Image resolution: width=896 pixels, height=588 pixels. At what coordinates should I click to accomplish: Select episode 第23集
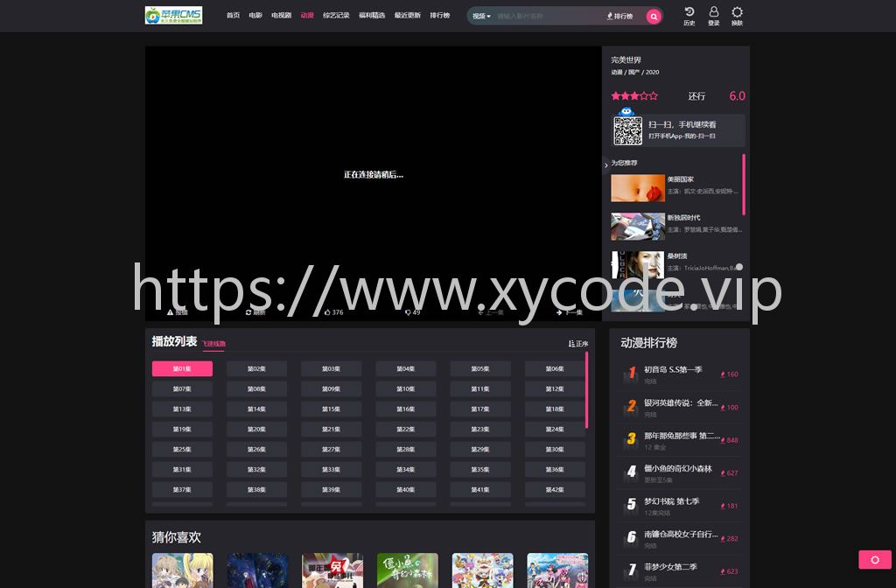[x=480, y=429]
